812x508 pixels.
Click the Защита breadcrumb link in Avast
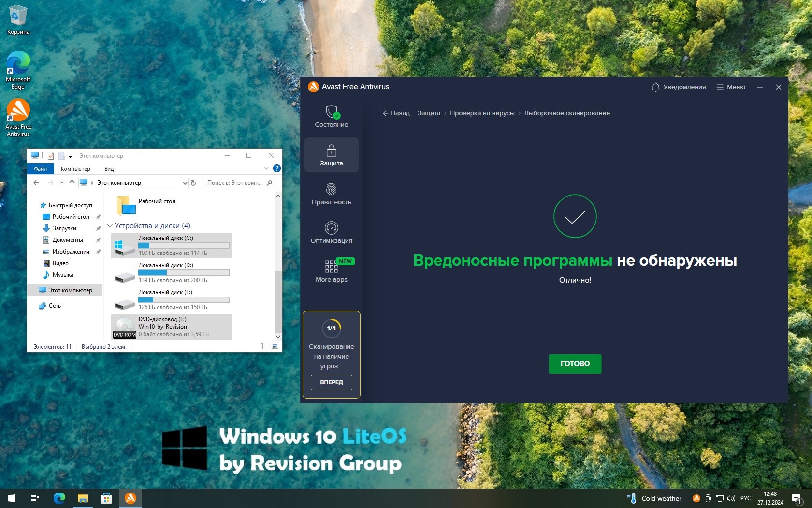click(429, 113)
